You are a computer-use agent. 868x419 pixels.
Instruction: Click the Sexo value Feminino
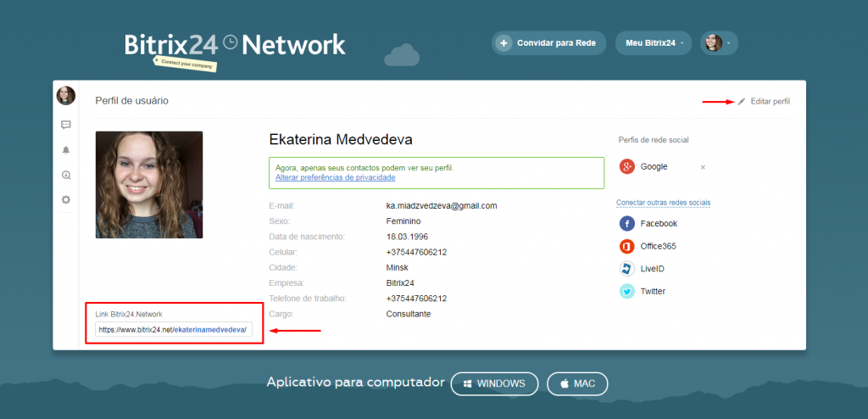click(403, 221)
